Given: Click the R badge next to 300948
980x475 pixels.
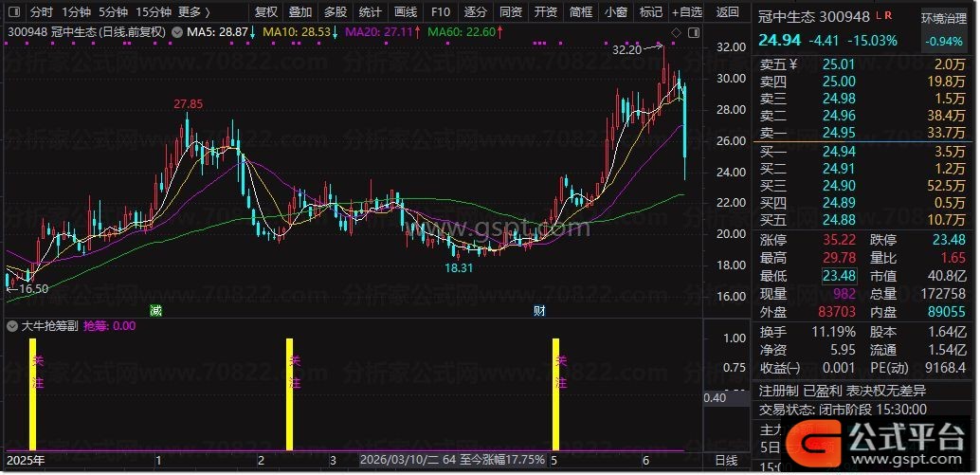Looking at the screenshot, I should [888, 15].
